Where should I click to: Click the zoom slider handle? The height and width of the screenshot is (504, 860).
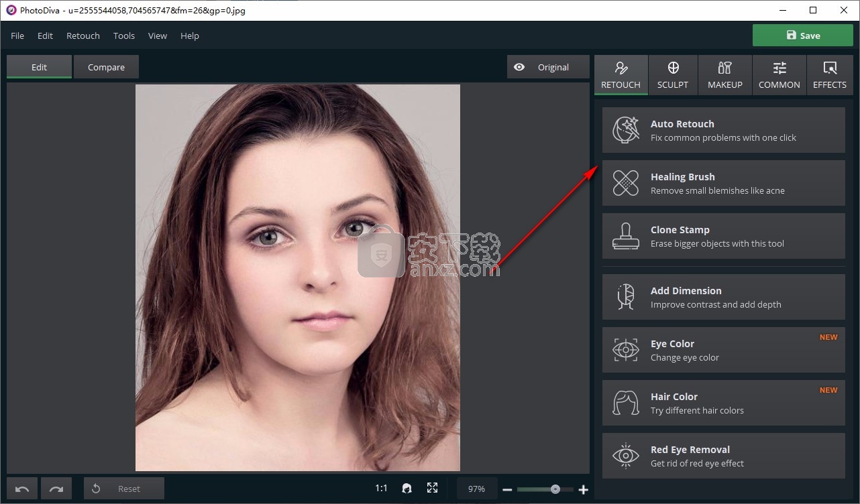555,489
